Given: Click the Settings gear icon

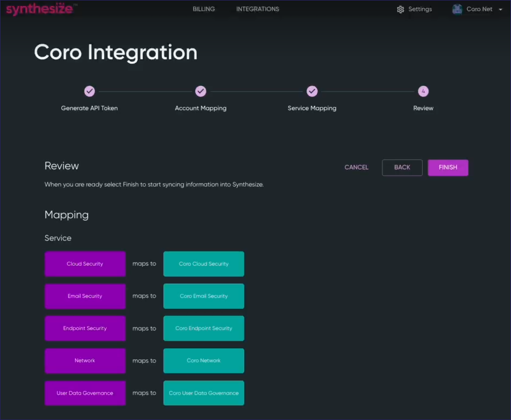Looking at the screenshot, I should pos(400,9).
